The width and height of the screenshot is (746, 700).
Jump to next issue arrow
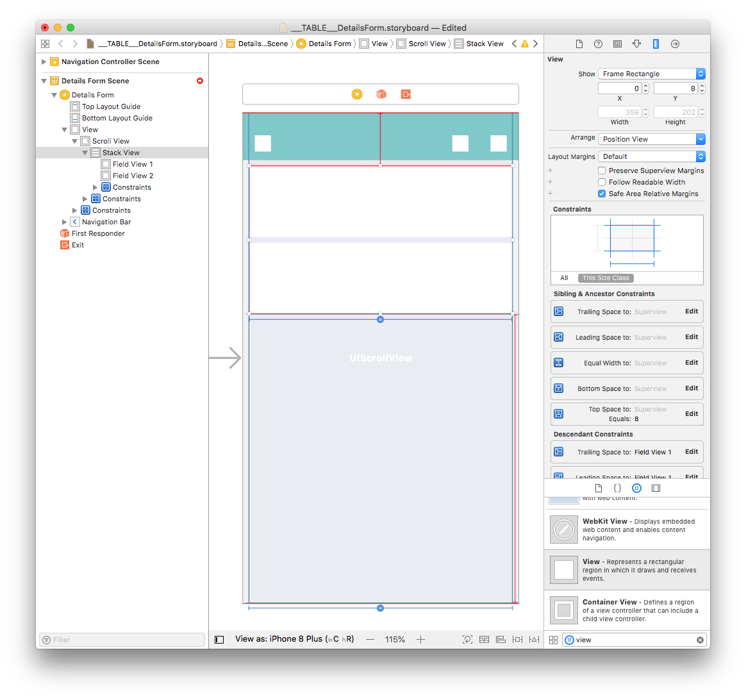(535, 44)
